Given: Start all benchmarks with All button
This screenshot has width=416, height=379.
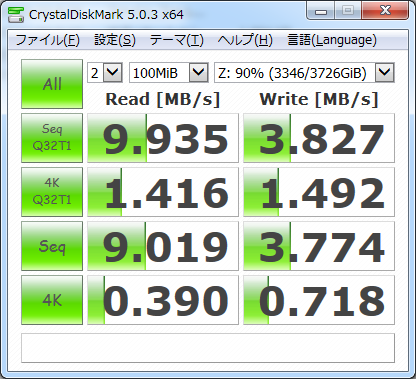Looking at the screenshot, I should point(52,84).
